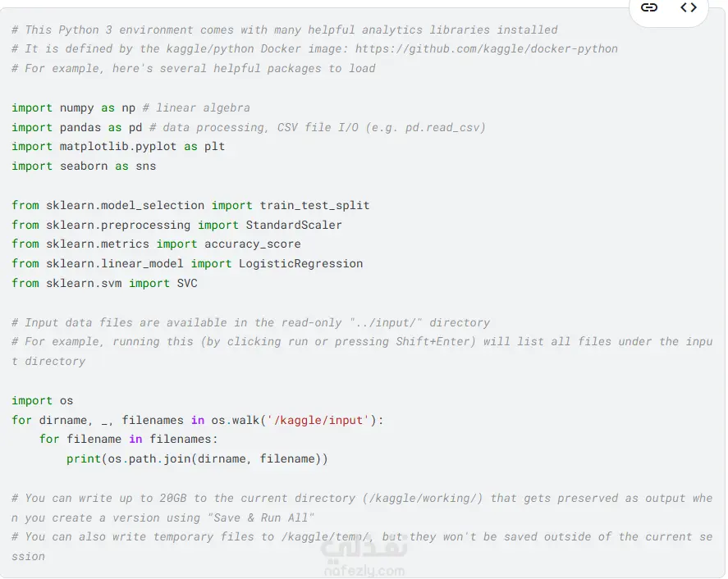This screenshot has width=728, height=579.
Task: Click the 'LogisticRegression' class name
Action: [x=301, y=264]
